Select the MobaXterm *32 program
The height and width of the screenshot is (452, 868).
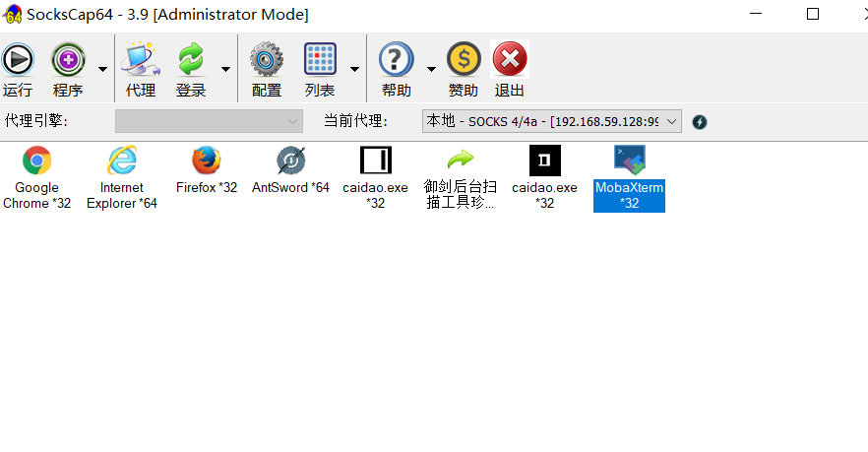pyautogui.click(x=630, y=178)
